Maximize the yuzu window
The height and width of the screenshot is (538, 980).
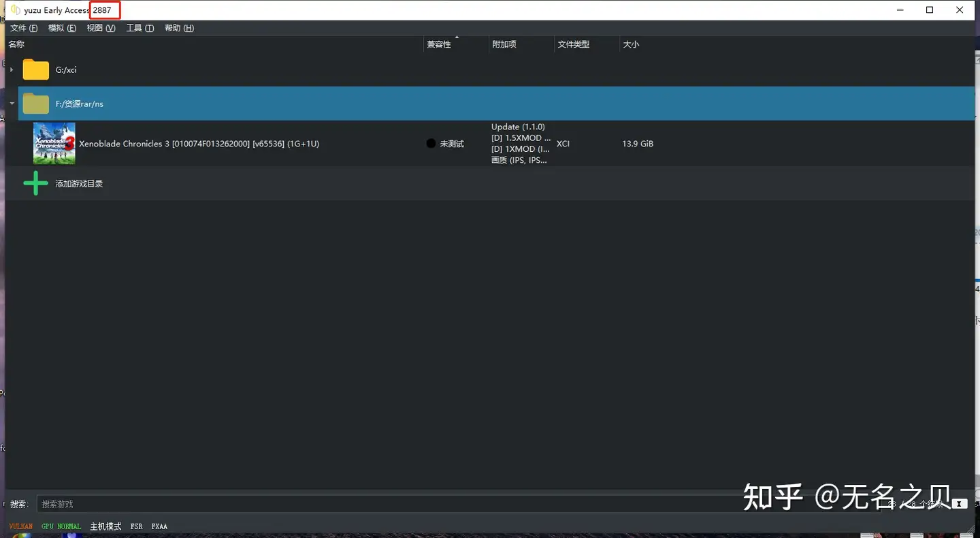[x=930, y=10]
